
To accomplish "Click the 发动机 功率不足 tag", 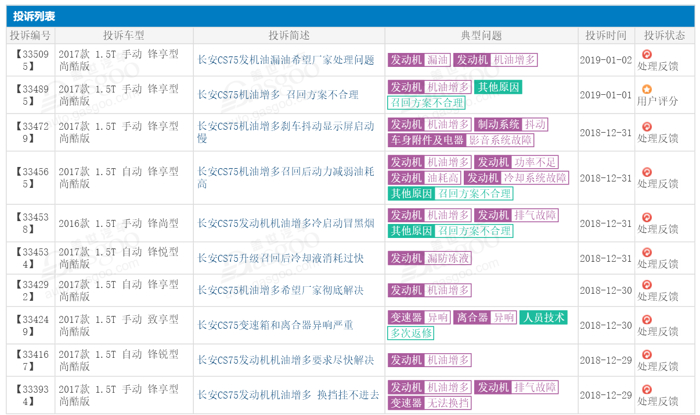I will (517, 162).
